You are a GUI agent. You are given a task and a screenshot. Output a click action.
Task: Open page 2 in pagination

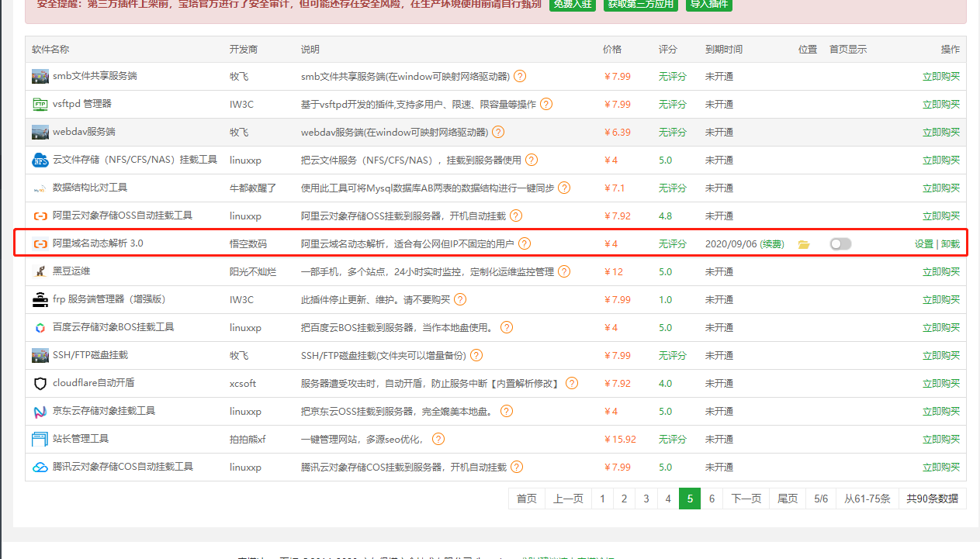tap(624, 499)
